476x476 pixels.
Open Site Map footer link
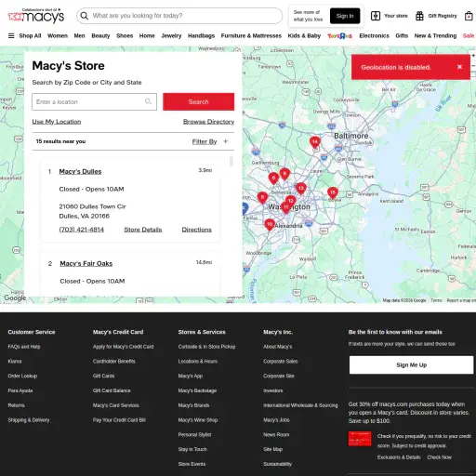coord(273,449)
